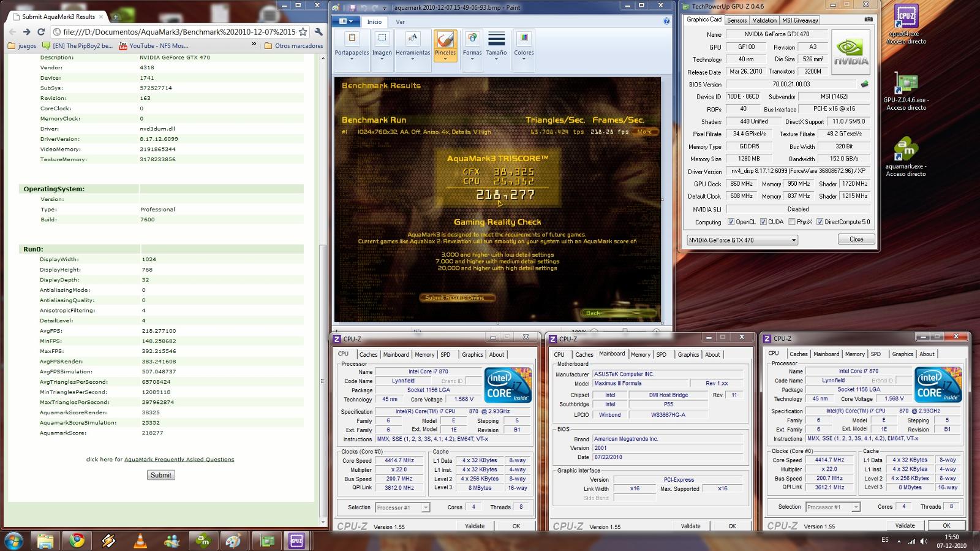Bookmark the page with the star icon
Image resolution: width=980 pixels, height=551 pixels.
click(x=303, y=32)
